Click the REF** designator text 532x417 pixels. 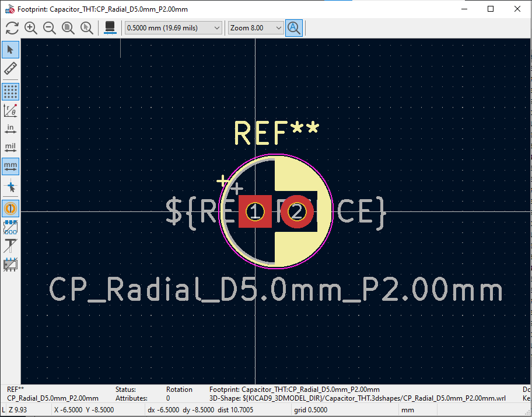pos(276,133)
